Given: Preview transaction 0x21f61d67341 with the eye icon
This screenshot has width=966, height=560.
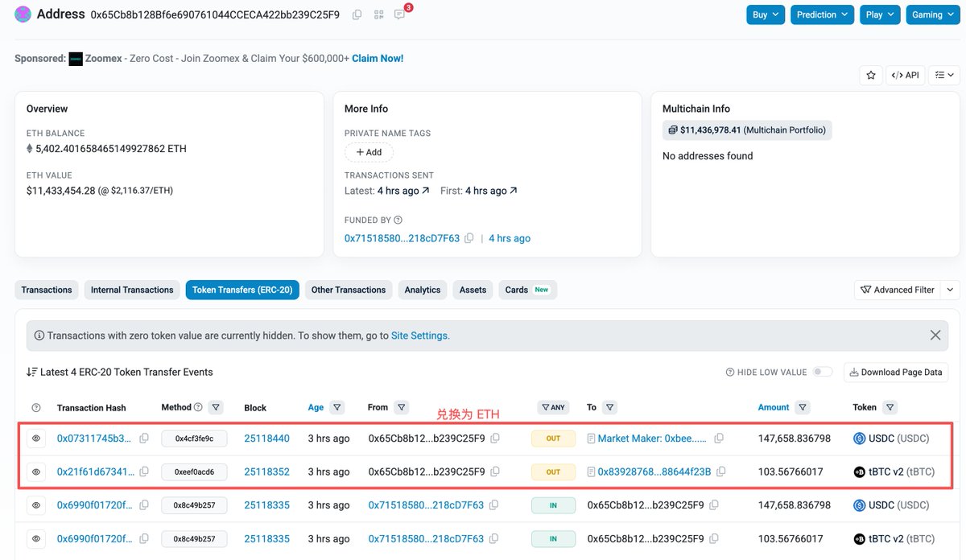Looking at the screenshot, I should (x=36, y=471).
